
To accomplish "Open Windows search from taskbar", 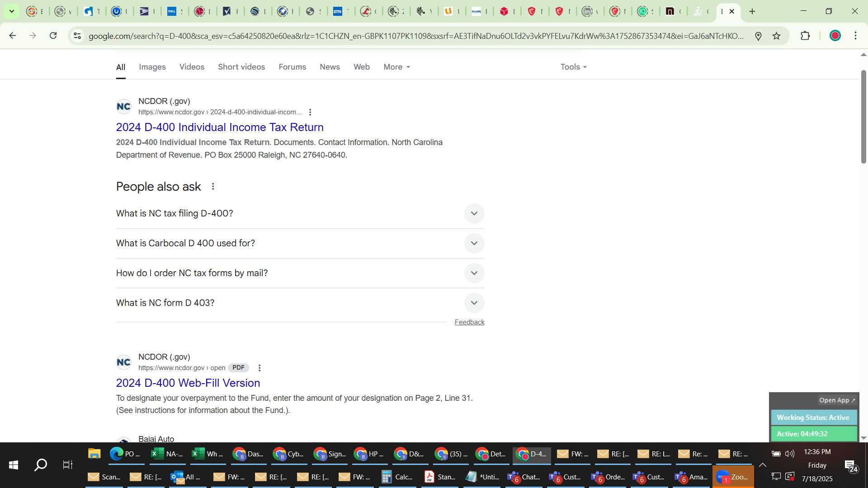I will pos(41,465).
